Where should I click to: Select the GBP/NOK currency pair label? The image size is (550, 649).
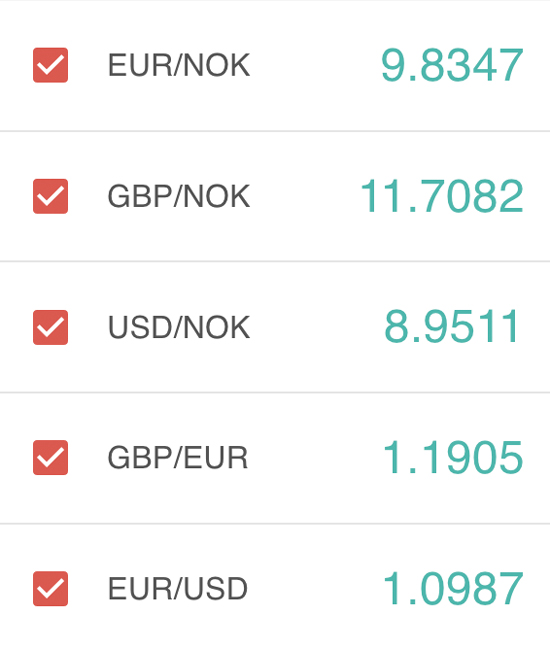coord(179,196)
